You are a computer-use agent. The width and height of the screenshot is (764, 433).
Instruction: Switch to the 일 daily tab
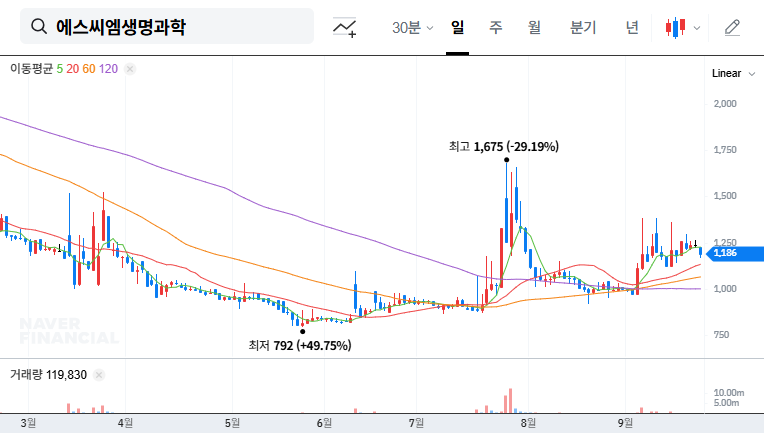457,27
